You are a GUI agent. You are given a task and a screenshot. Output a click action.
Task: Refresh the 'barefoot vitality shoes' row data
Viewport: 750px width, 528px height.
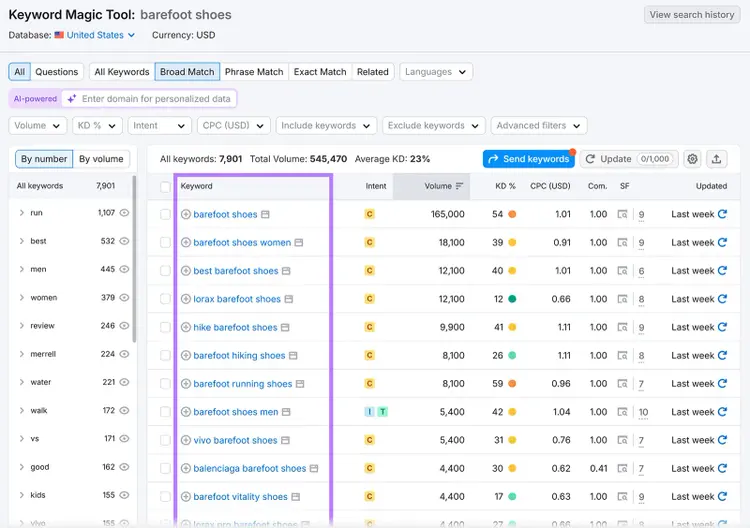tap(722, 496)
